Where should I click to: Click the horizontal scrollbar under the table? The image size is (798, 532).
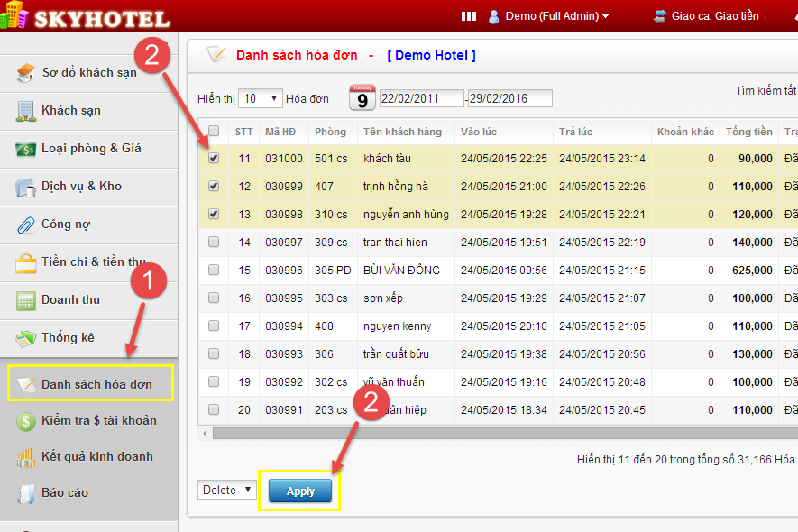click(496, 434)
